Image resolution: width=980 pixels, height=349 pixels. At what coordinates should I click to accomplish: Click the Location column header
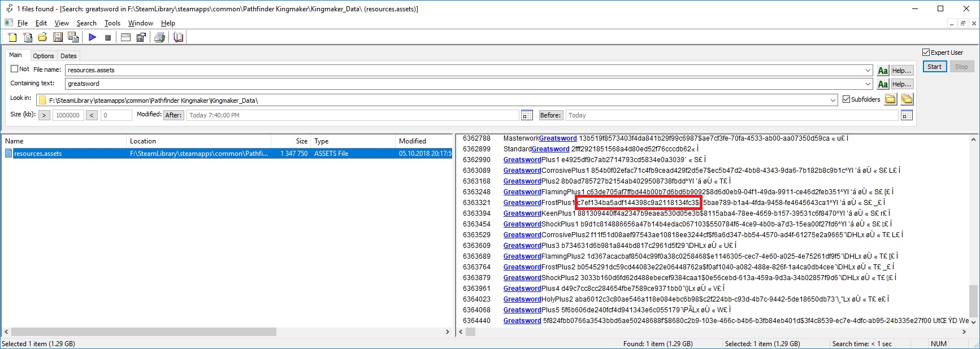(198, 141)
